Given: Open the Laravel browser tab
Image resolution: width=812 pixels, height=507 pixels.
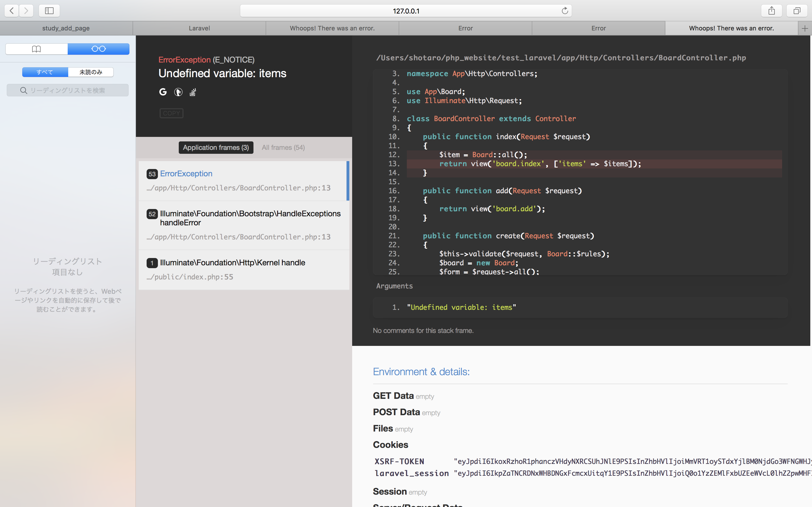Looking at the screenshot, I should click(199, 28).
